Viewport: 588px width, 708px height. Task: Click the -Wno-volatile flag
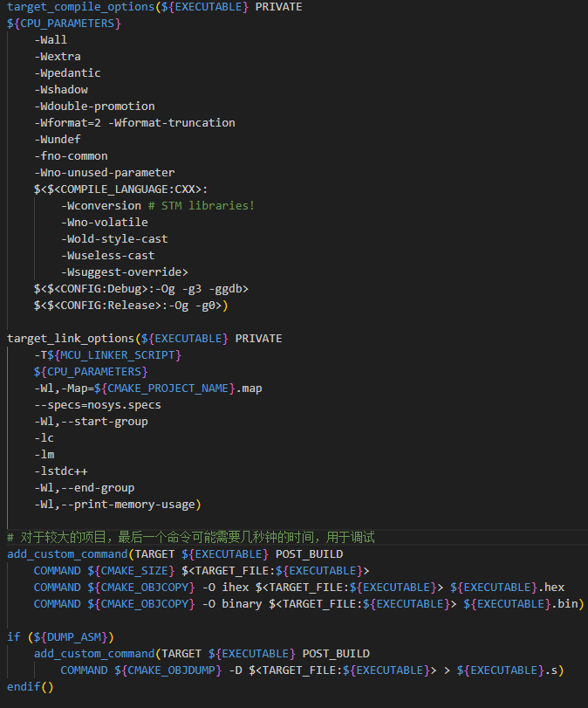[x=104, y=223]
